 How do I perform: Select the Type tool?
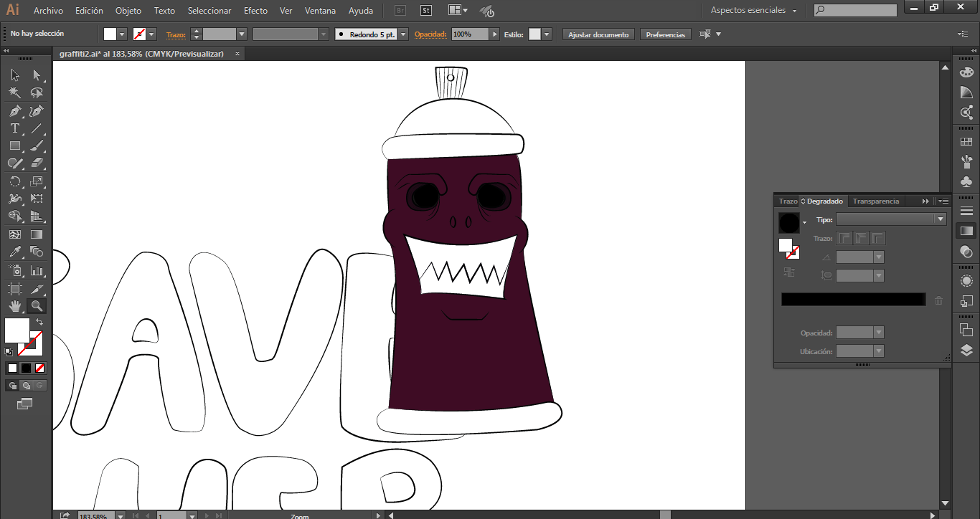pyautogui.click(x=14, y=129)
